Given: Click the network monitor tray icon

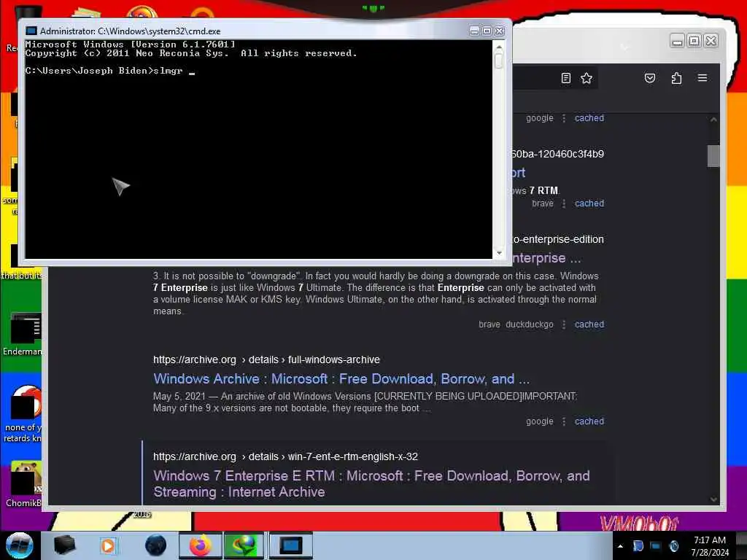Looking at the screenshot, I should (656, 546).
